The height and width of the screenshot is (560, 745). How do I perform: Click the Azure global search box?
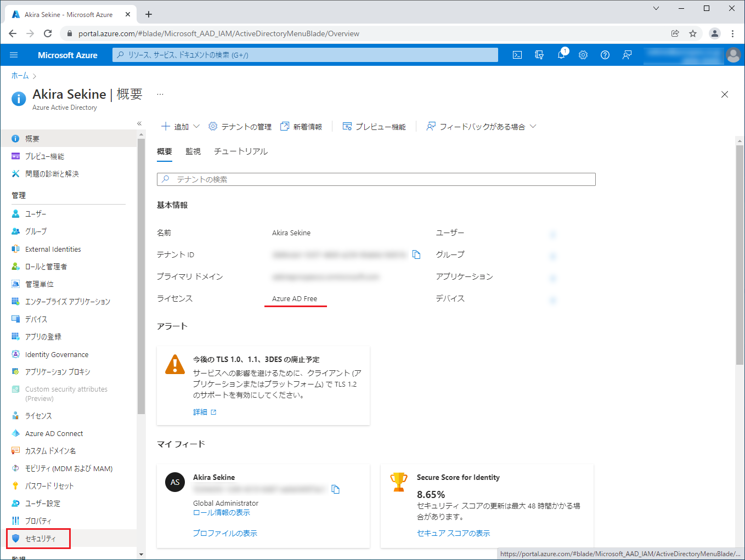pos(306,55)
